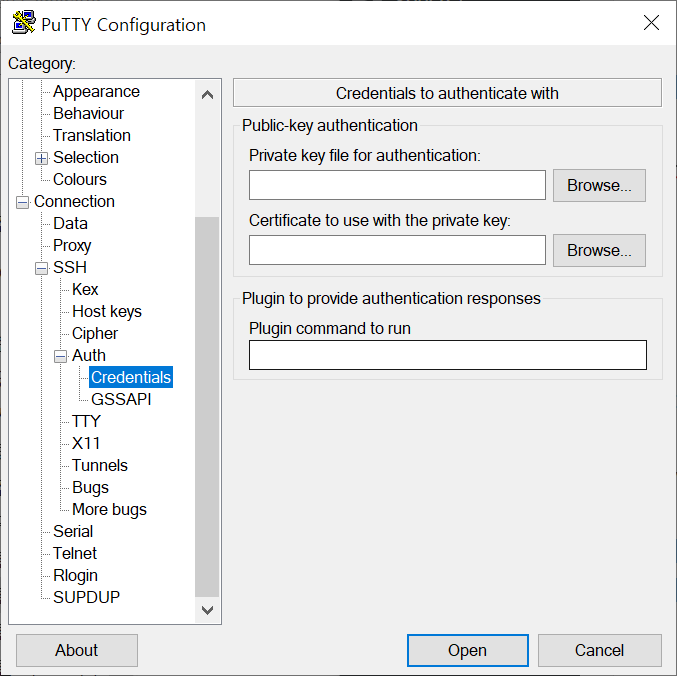677x676 pixels.
Task: Select the Cipher category
Action: pyautogui.click(x=95, y=334)
